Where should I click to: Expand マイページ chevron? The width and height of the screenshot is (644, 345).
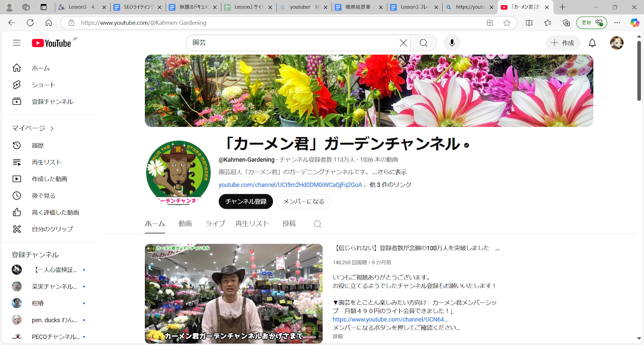[x=52, y=129]
